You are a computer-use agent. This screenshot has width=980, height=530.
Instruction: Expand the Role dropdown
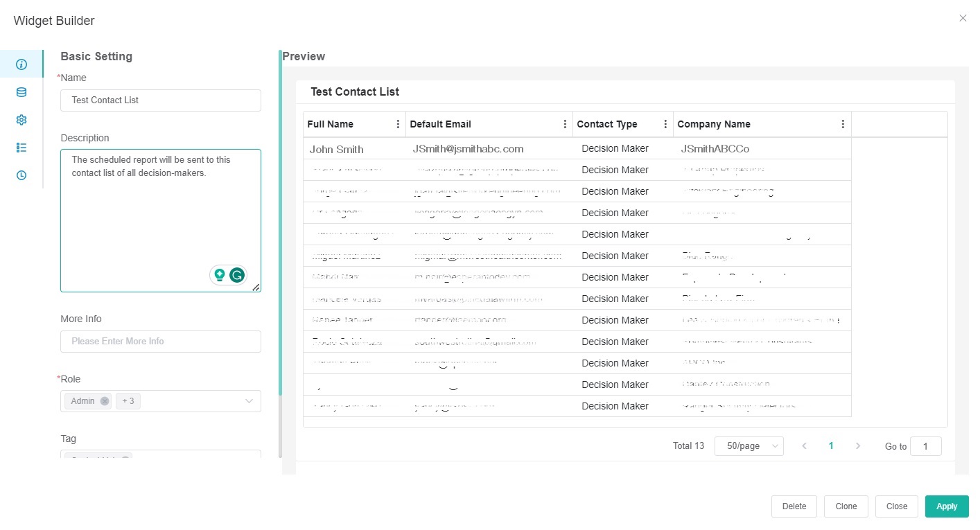[249, 401]
